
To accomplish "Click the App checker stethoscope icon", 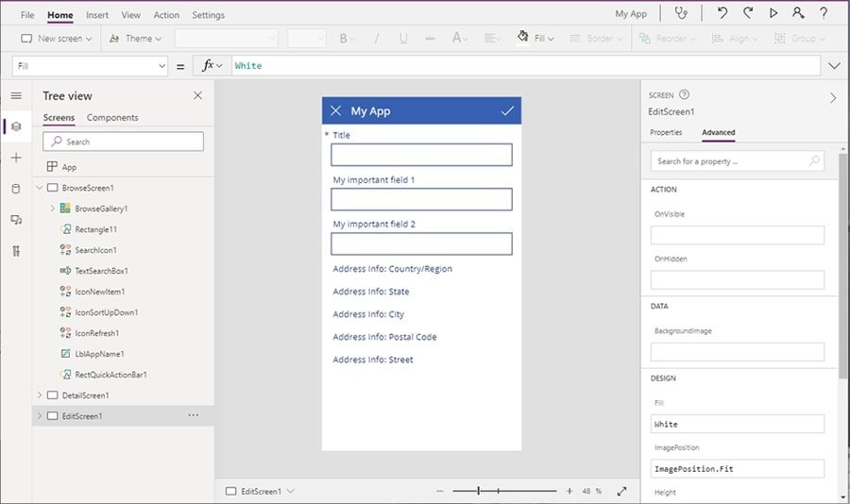I will coord(681,13).
